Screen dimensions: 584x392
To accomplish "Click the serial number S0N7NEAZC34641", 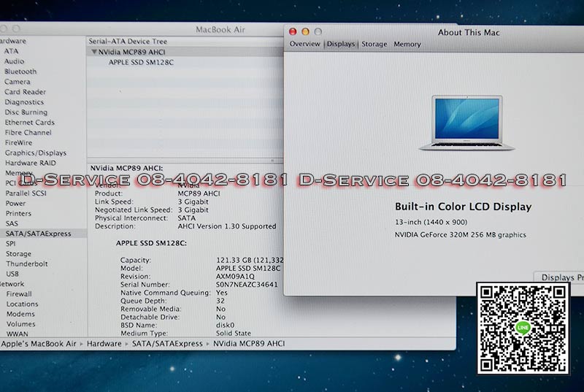I will 247,285.
